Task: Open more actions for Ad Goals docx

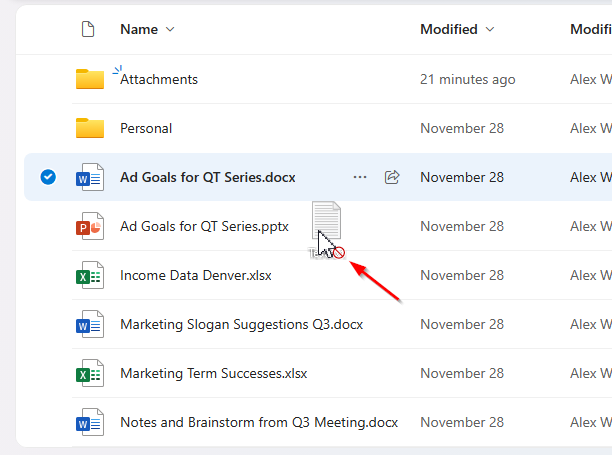Action: (360, 177)
